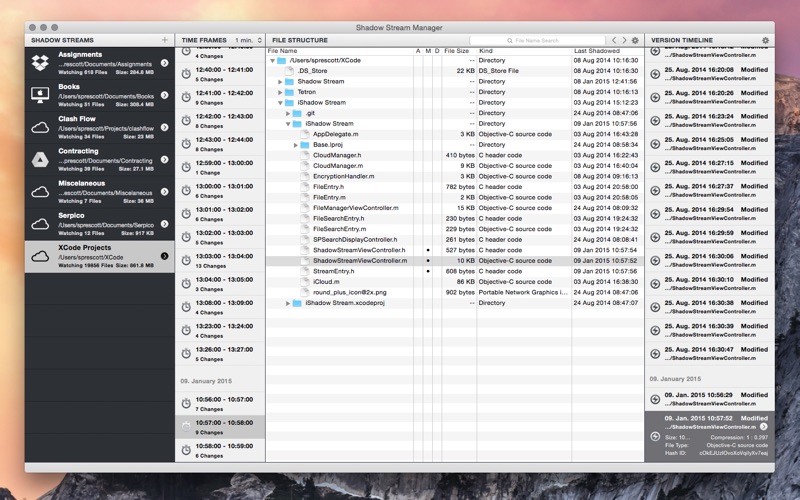The height and width of the screenshot is (500, 800).
Task: Open details arrow for Books stream
Action: click(165, 95)
